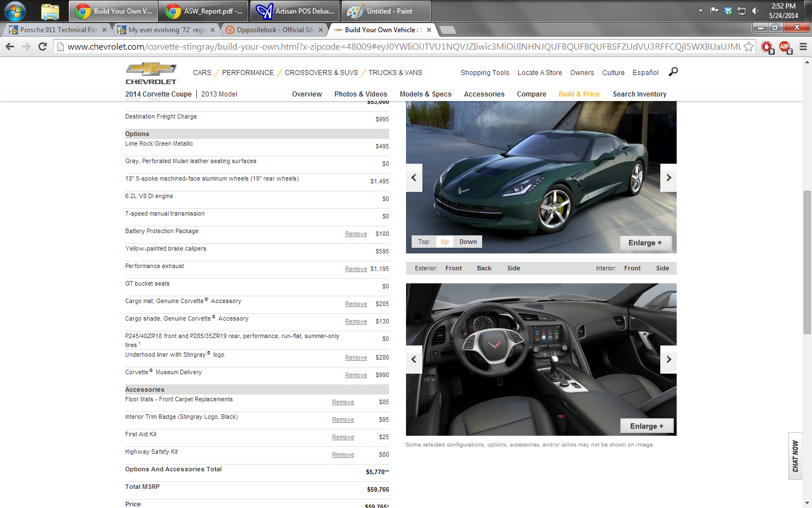
Task: Set convertible top to Up
Action: [445, 242]
